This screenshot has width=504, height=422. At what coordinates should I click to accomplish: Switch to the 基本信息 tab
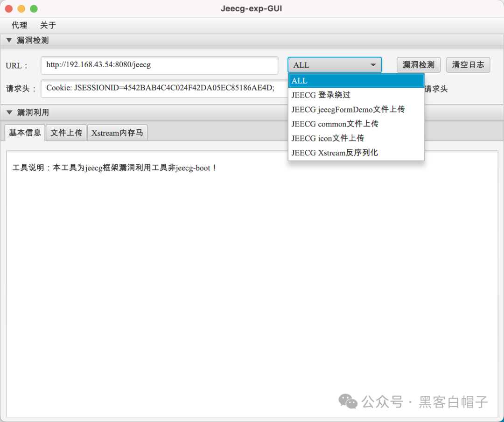(x=25, y=133)
